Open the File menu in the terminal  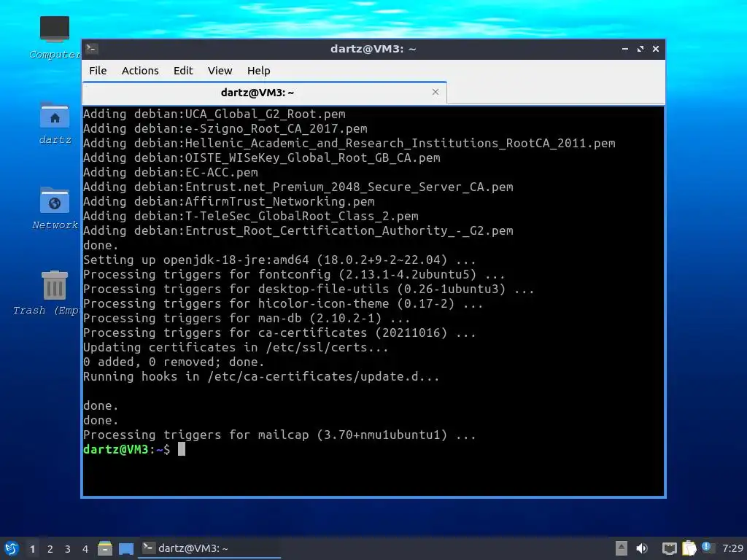coord(98,71)
